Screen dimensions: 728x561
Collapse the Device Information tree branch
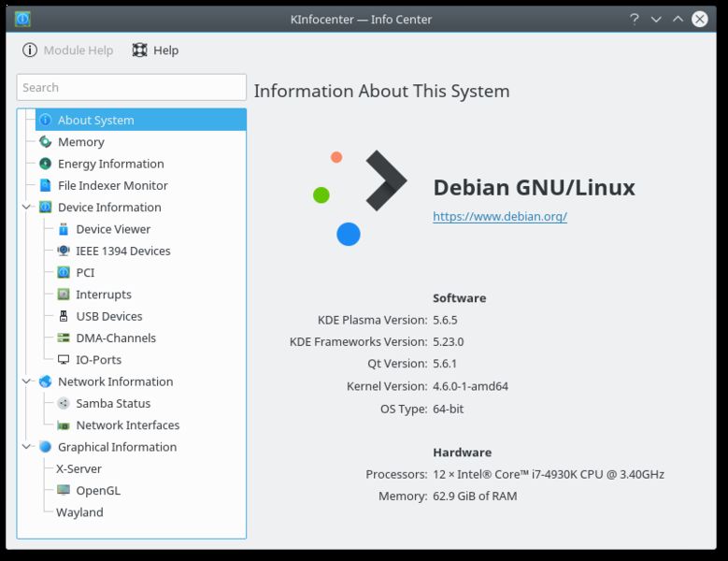26,208
